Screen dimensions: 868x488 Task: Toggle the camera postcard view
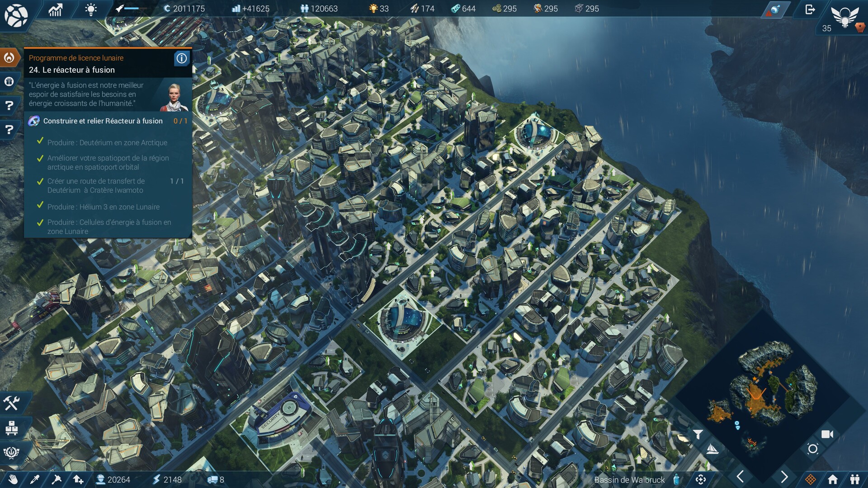(x=827, y=434)
